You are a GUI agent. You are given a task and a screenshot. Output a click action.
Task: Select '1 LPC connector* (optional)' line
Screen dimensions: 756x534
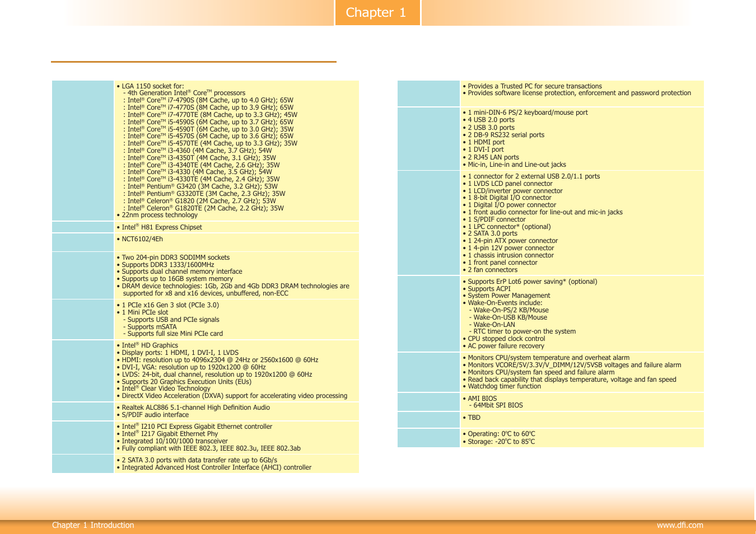(506, 227)
